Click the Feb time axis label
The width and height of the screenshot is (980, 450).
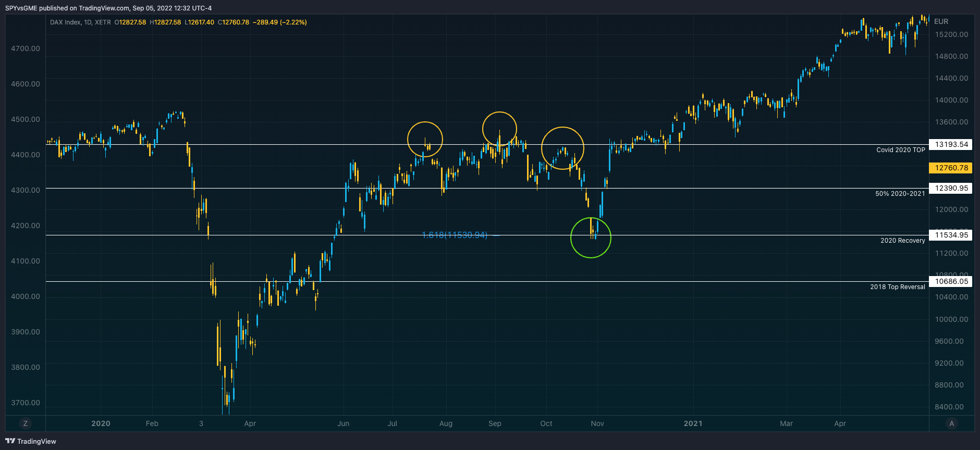pos(152,423)
